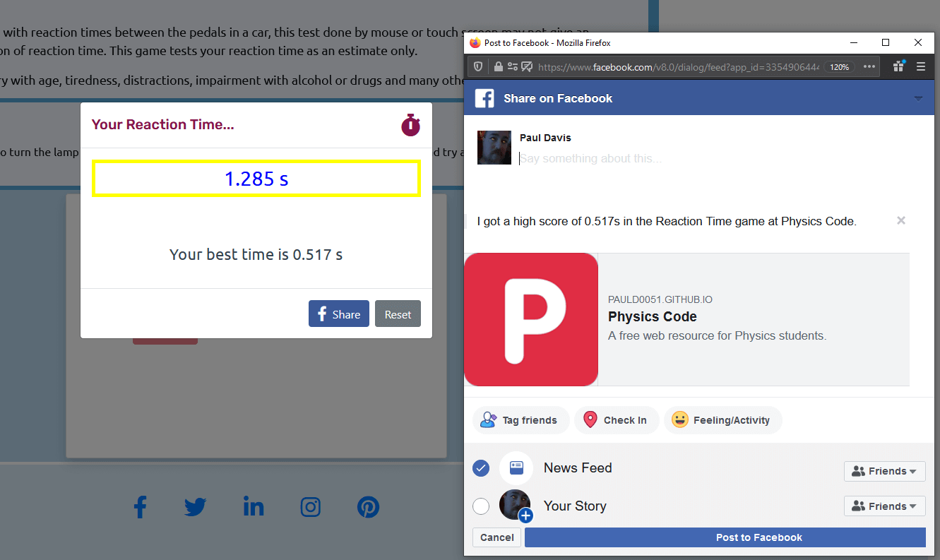Expand the dropdown arrow in Share on Facebook header
940x560 pixels.
(918, 98)
